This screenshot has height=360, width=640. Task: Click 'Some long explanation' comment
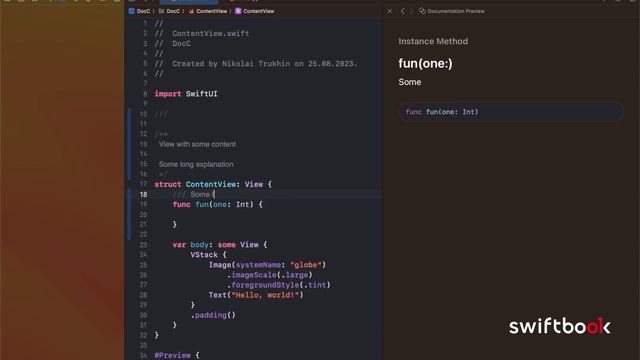pyautogui.click(x=196, y=164)
